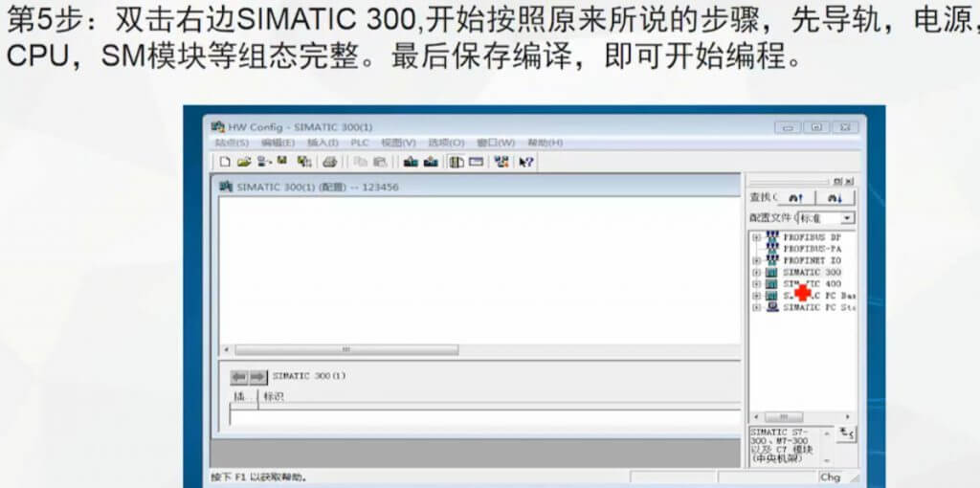Click the context Help arrow icon
This screenshot has width=980, height=488.
point(525,163)
